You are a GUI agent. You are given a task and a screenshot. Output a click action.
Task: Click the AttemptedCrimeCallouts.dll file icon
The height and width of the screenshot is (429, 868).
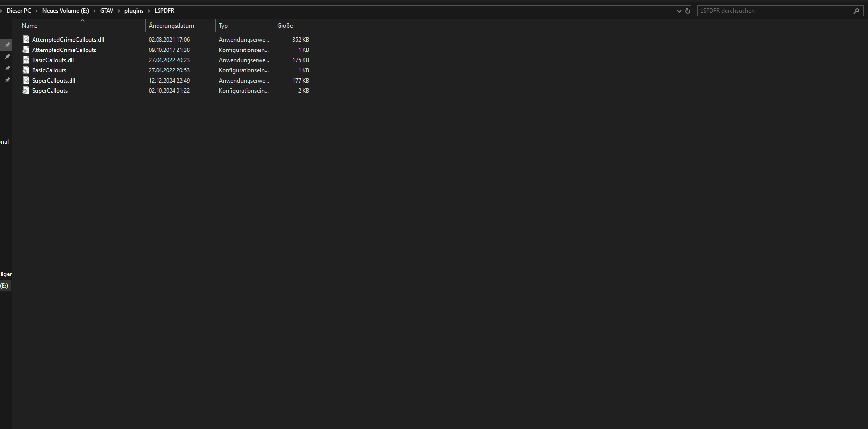pos(26,39)
